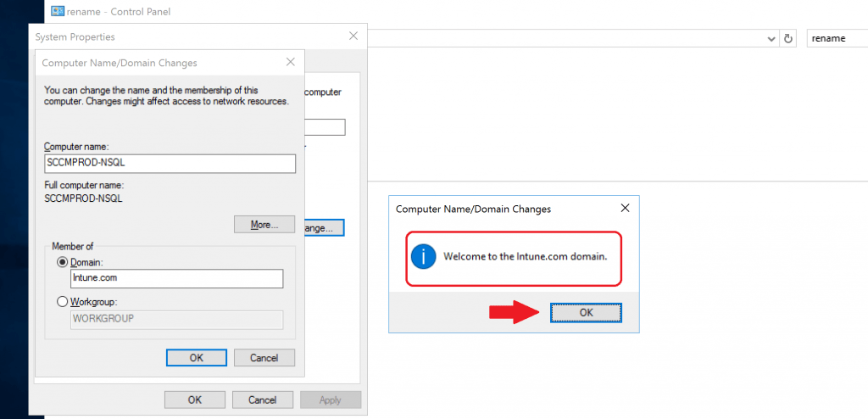Close the Computer Name/Domain Changes form window
The height and width of the screenshot is (419, 868).
click(290, 63)
